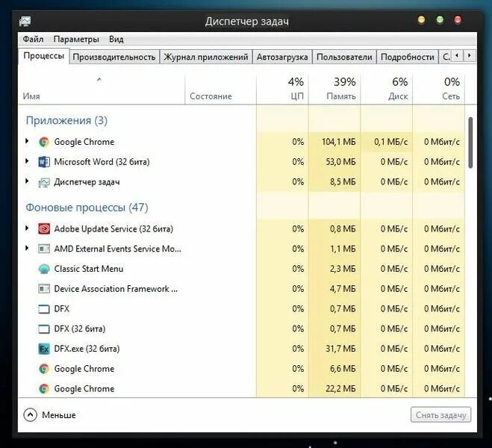This screenshot has height=448, width=492.
Task: Sort by the Сеть column header
Action: 439,89
